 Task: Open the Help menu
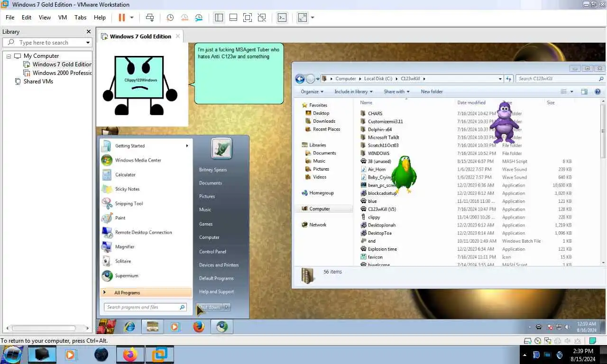100,18
